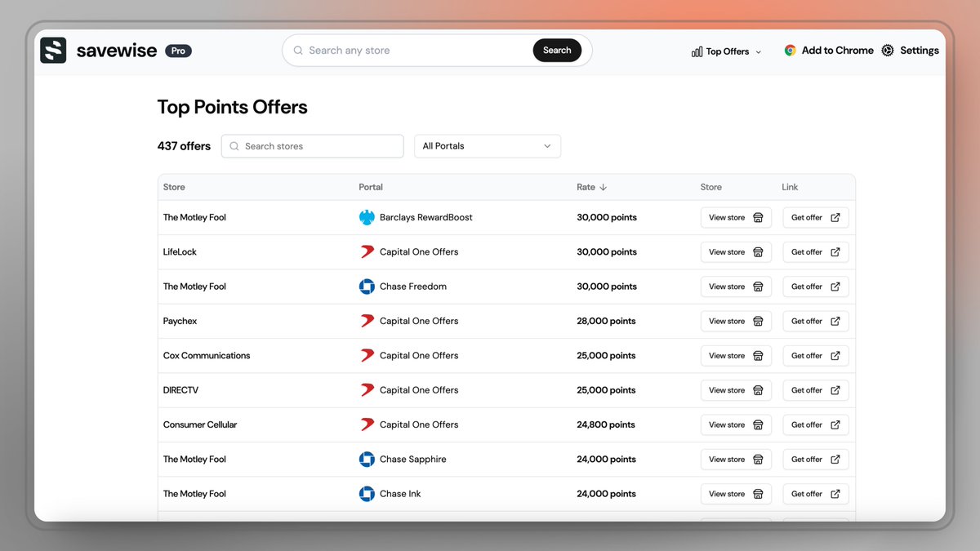Image resolution: width=980 pixels, height=551 pixels.
Task: Get offer for Chase Freedom Motley Fool
Action: [816, 287]
